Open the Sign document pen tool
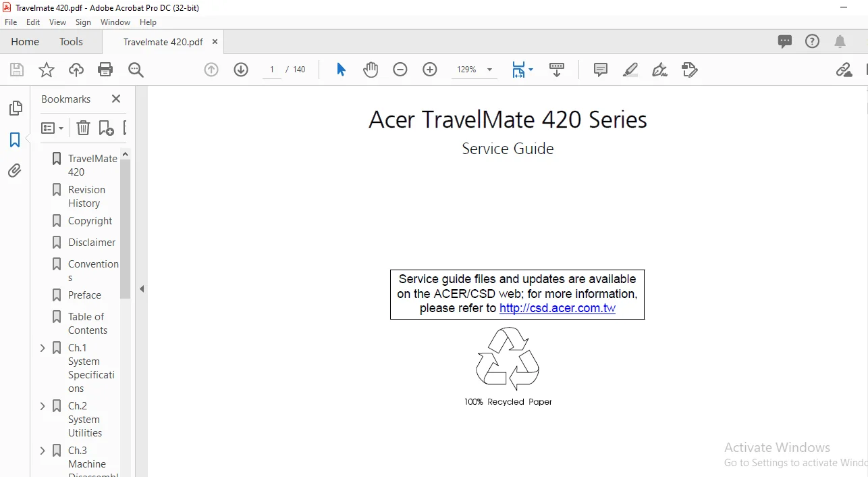868x477 pixels. (659, 70)
